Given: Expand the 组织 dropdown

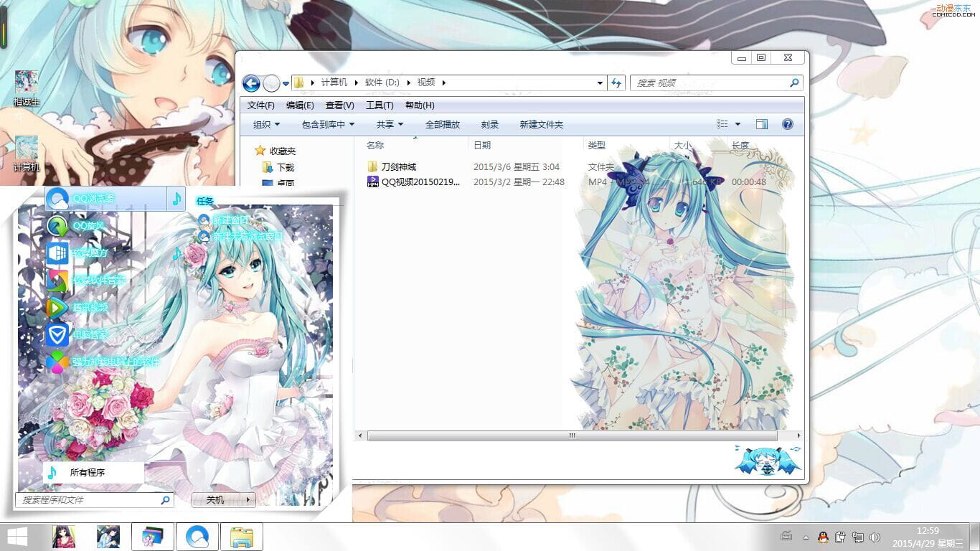Looking at the screenshot, I should [266, 125].
